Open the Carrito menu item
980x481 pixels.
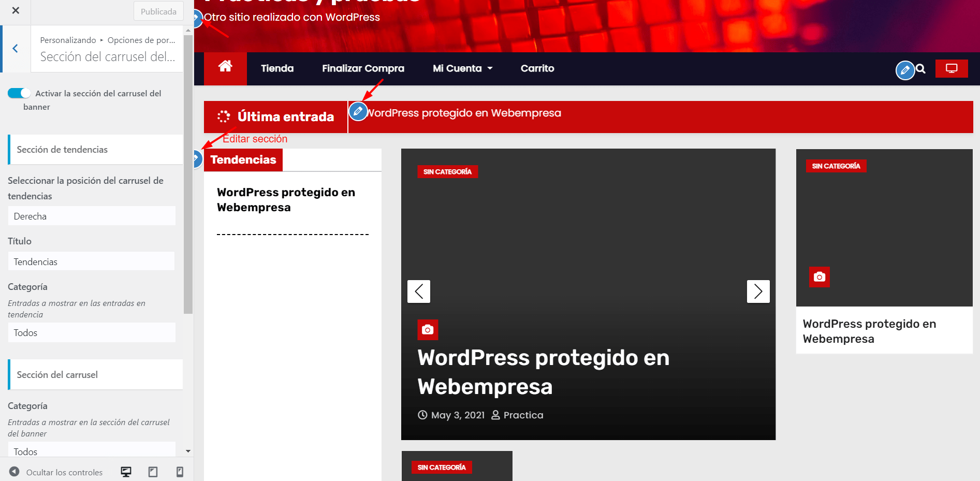537,68
